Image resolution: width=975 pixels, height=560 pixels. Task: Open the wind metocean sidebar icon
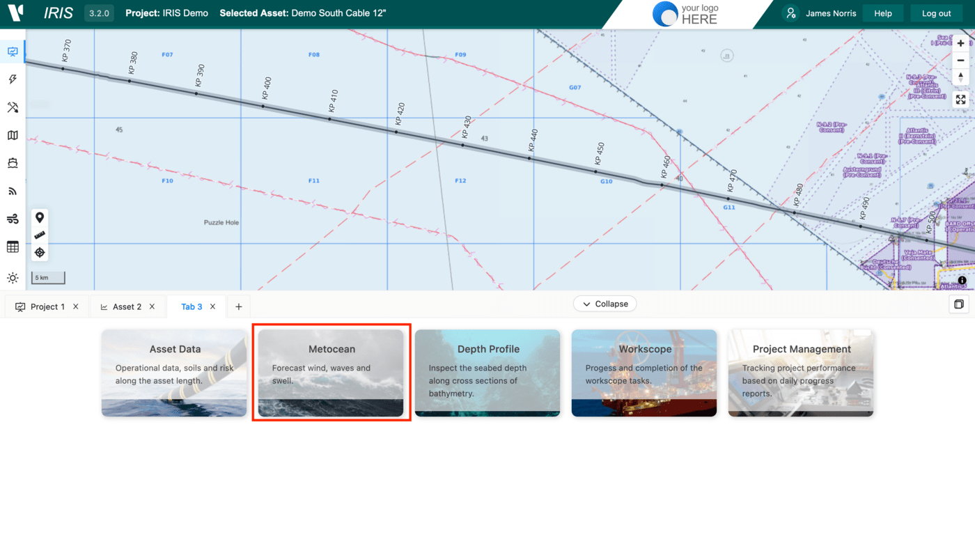pos(13,219)
